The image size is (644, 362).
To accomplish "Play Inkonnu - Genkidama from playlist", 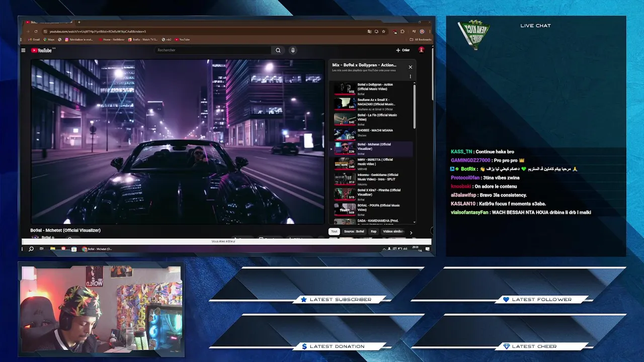I will [372, 179].
